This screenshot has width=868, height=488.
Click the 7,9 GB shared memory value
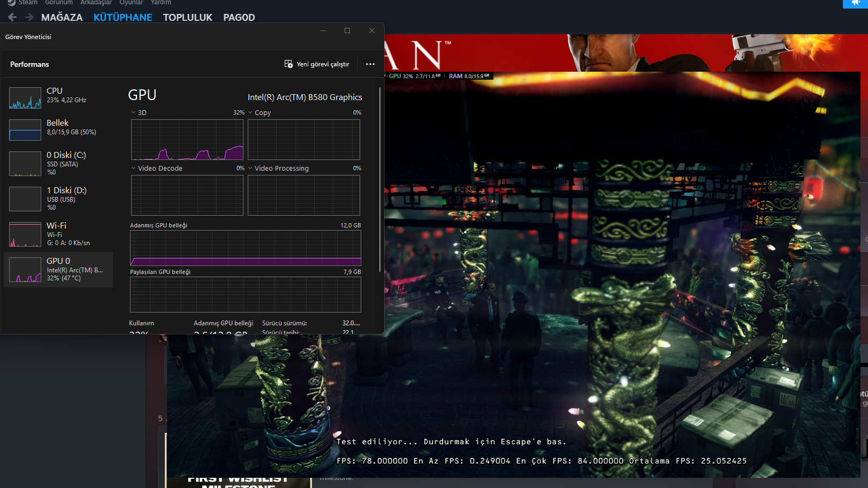[352, 272]
